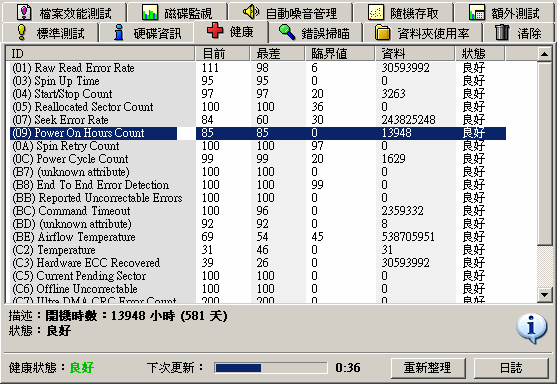
Task: Open the 硬碟資訊 tab
Action: click(x=147, y=33)
